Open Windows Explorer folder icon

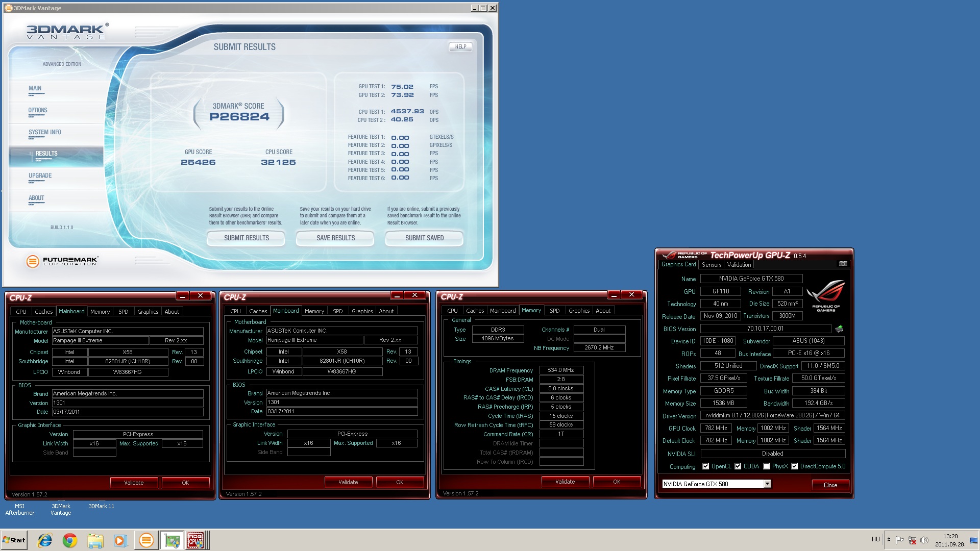coord(95,540)
